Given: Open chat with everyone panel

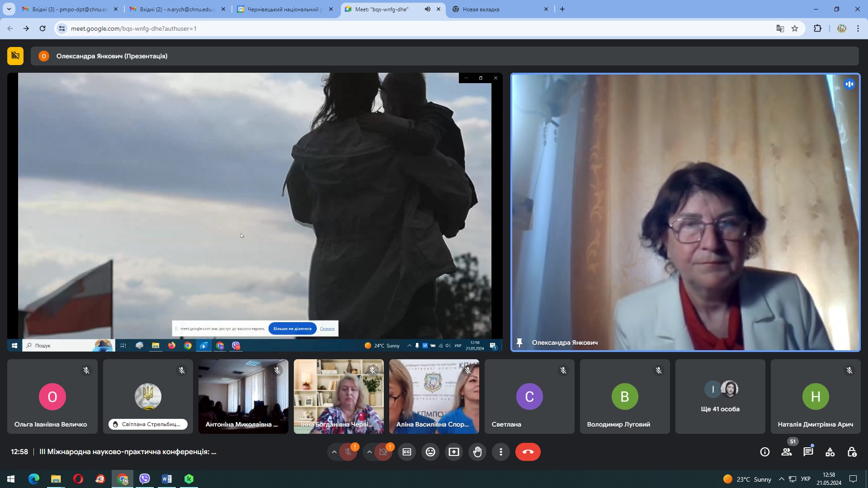Looking at the screenshot, I should click(808, 452).
